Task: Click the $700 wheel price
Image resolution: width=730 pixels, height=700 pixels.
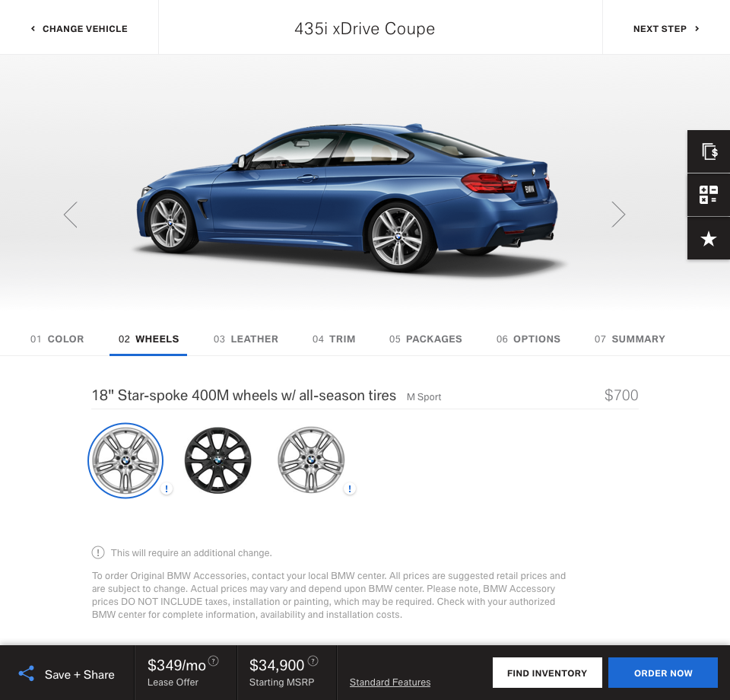Action: click(x=621, y=396)
